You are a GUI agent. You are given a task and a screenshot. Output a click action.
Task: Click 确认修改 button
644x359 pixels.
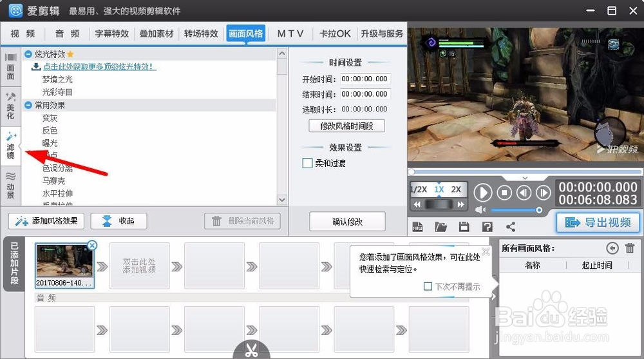(347, 222)
